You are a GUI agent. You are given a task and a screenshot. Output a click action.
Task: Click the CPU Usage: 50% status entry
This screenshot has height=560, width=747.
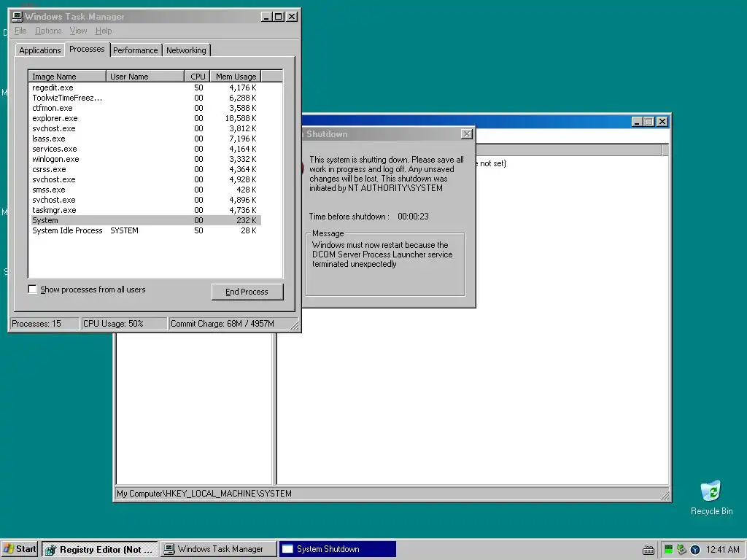tap(124, 324)
